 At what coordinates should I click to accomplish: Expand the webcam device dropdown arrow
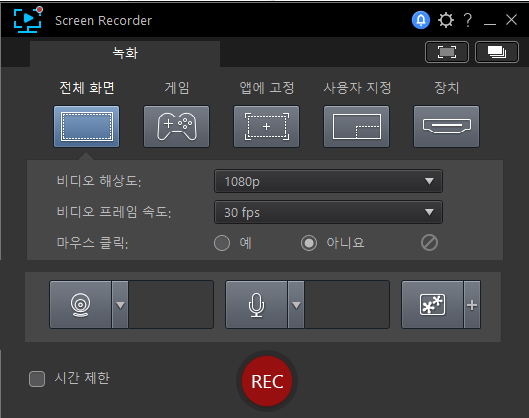click(x=120, y=305)
